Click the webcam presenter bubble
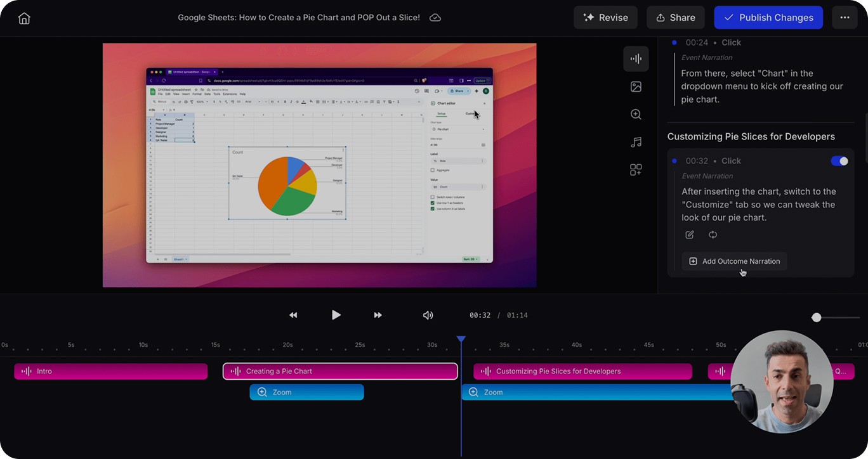This screenshot has width=868, height=459. 782,382
